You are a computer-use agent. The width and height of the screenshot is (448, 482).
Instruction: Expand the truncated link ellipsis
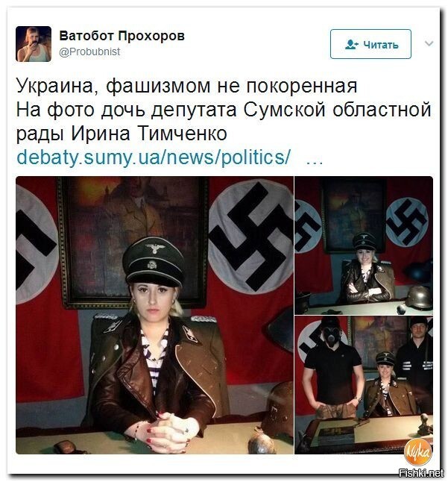click(315, 161)
